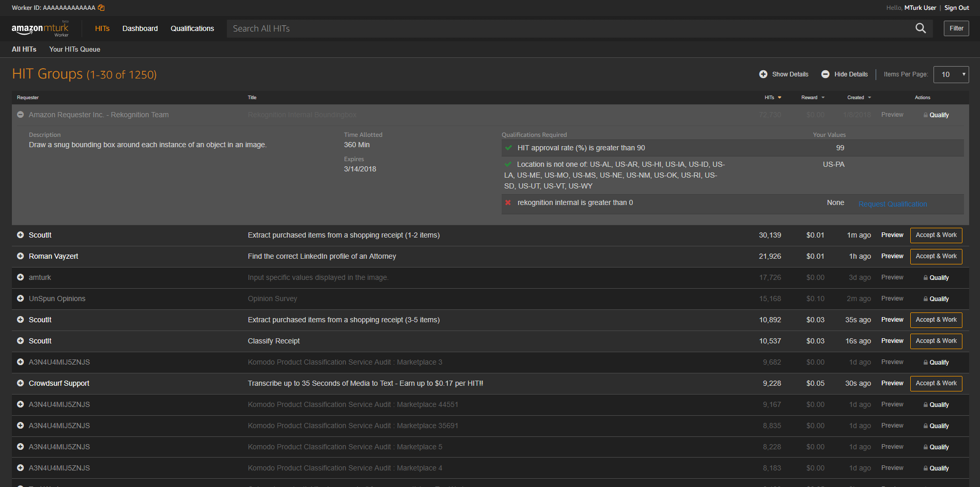Open the Your HITs Queue tab
Viewport: 980px width, 487px height.
pyautogui.click(x=74, y=49)
